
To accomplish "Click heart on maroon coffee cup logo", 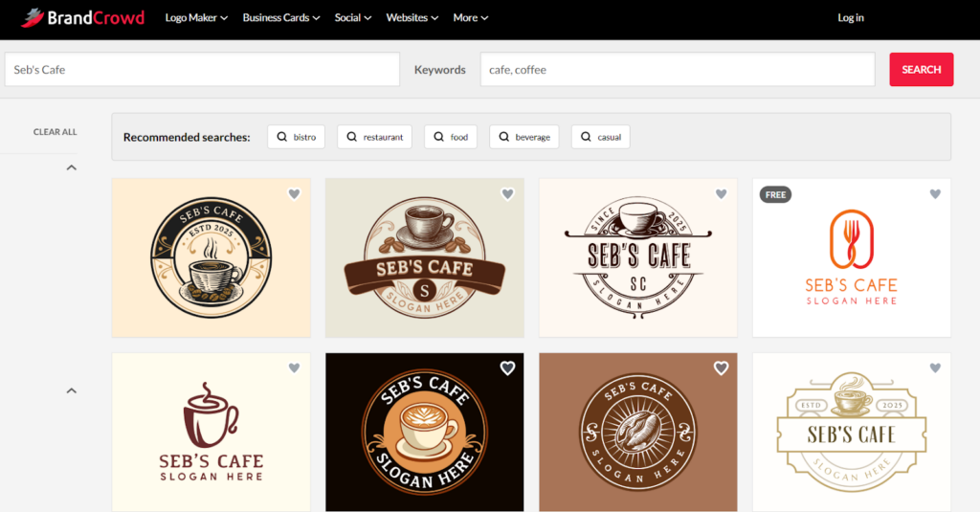I will (294, 368).
